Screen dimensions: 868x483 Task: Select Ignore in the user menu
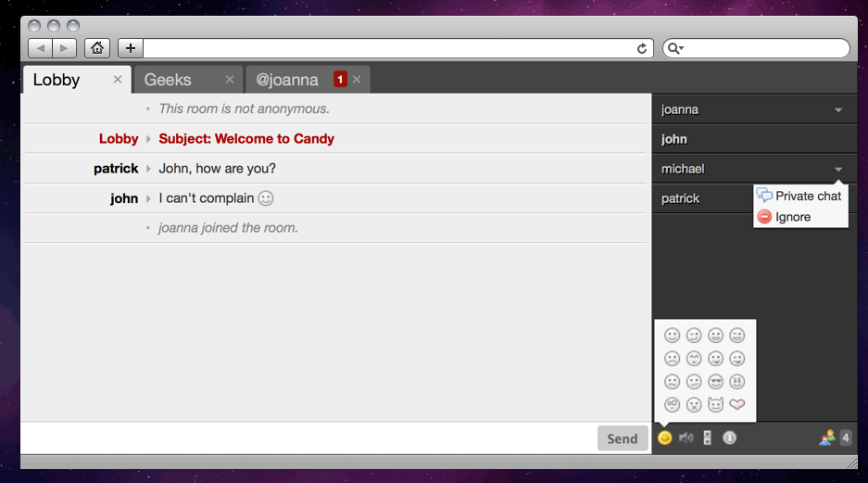point(792,217)
